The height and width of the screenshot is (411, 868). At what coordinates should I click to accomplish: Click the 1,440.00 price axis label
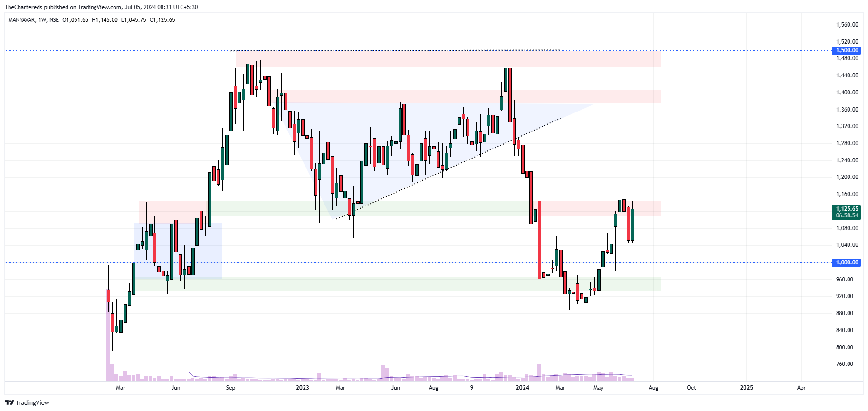coord(847,75)
